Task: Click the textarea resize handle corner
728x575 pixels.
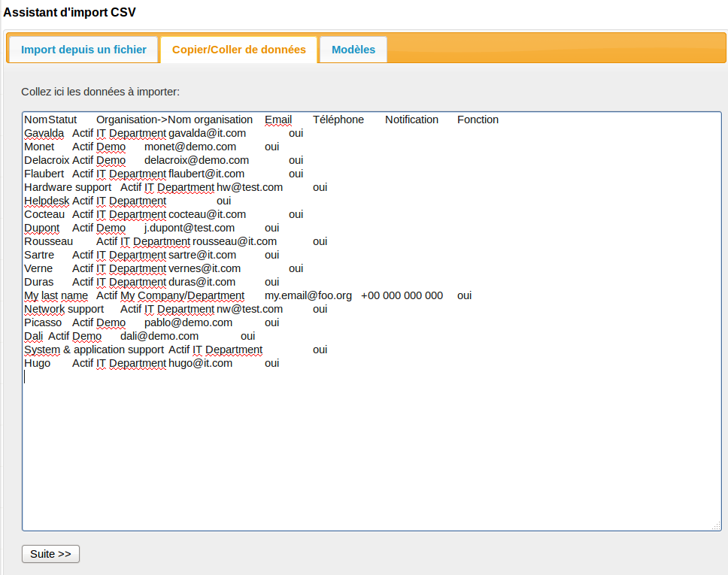Action: tap(717, 526)
